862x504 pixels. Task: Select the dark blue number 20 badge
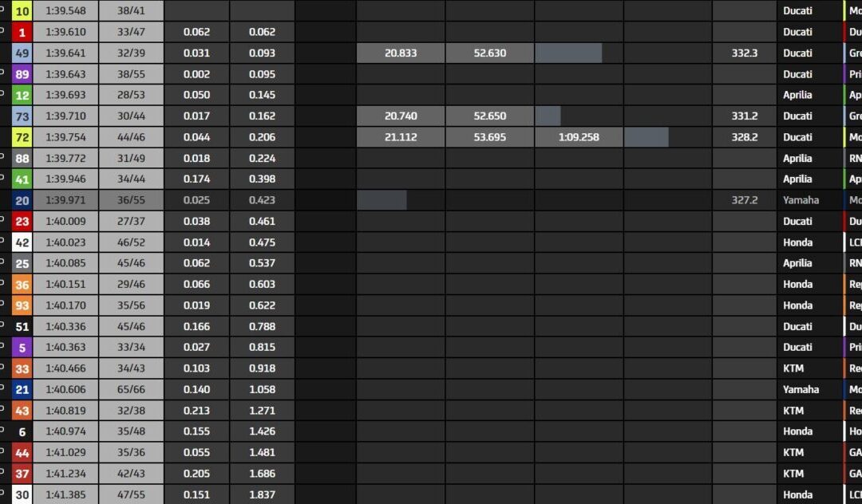tap(22, 200)
